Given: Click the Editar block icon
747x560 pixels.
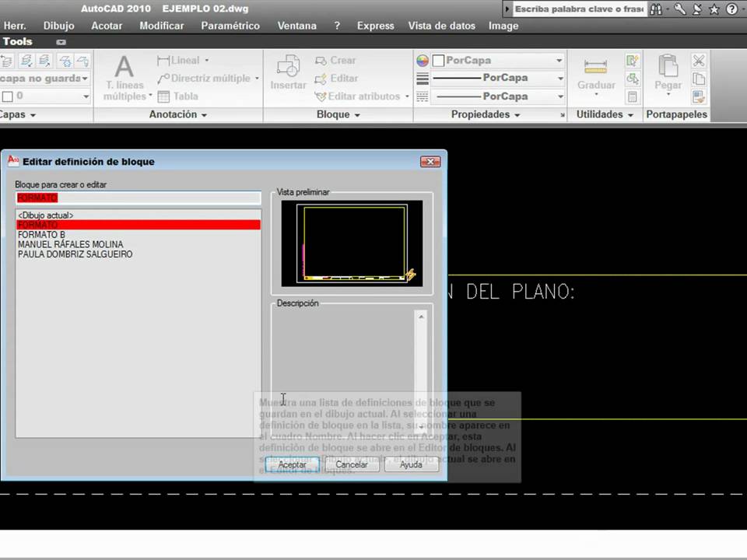Looking at the screenshot, I should [x=321, y=79].
